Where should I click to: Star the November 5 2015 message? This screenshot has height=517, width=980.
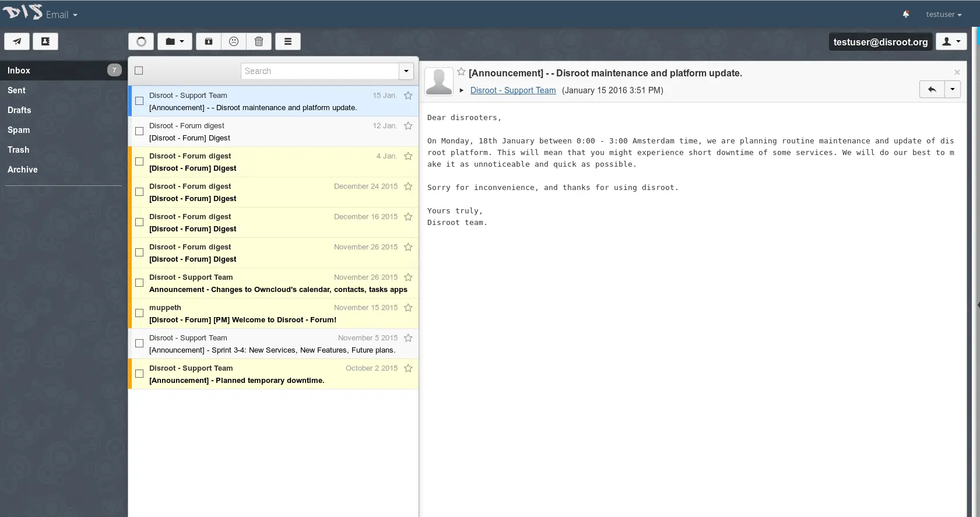point(408,338)
